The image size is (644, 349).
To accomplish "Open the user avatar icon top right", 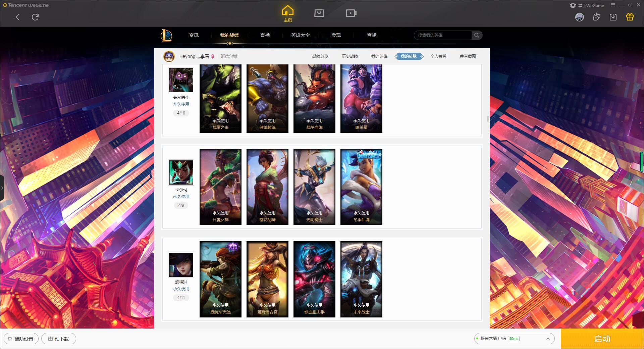I will (x=579, y=17).
